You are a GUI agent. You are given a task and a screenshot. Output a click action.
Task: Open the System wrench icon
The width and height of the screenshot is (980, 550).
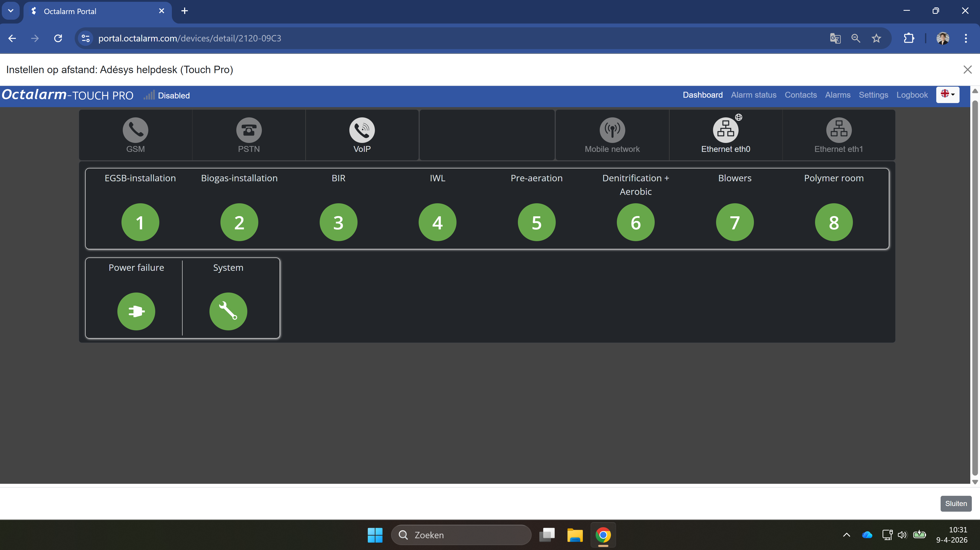pyautogui.click(x=228, y=311)
